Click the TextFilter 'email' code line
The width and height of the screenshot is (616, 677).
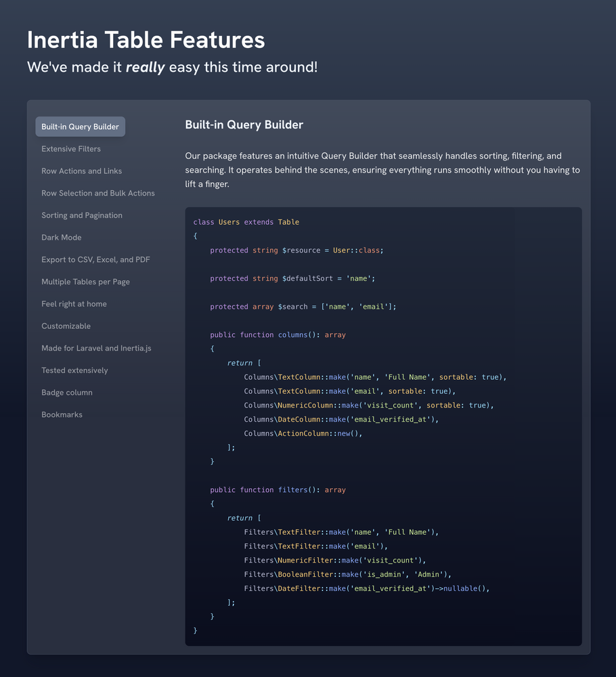tap(315, 546)
